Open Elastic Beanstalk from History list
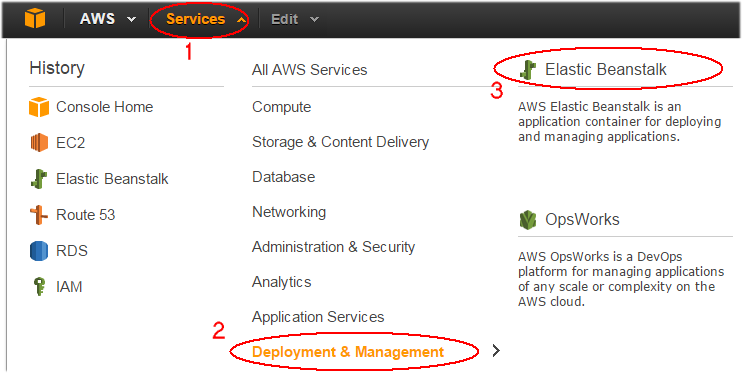Image resolution: width=742 pixels, height=373 pixels. (112, 179)
